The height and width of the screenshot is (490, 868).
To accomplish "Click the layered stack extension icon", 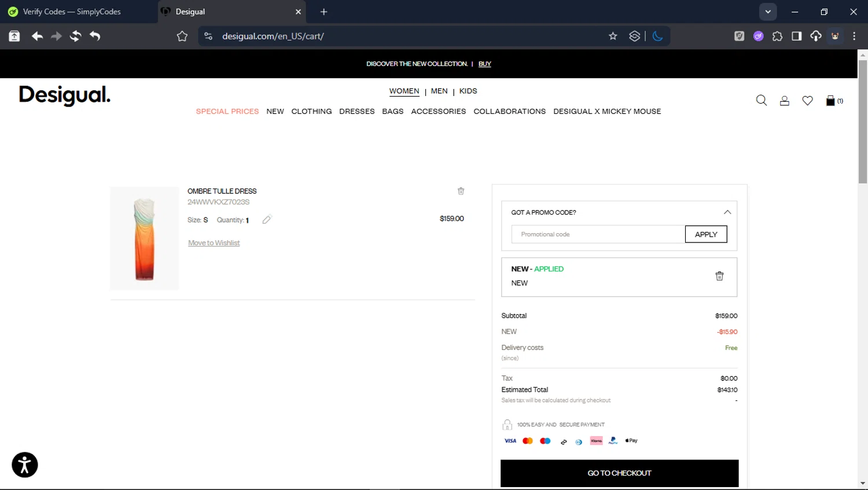I will click(x=635, y=36).
